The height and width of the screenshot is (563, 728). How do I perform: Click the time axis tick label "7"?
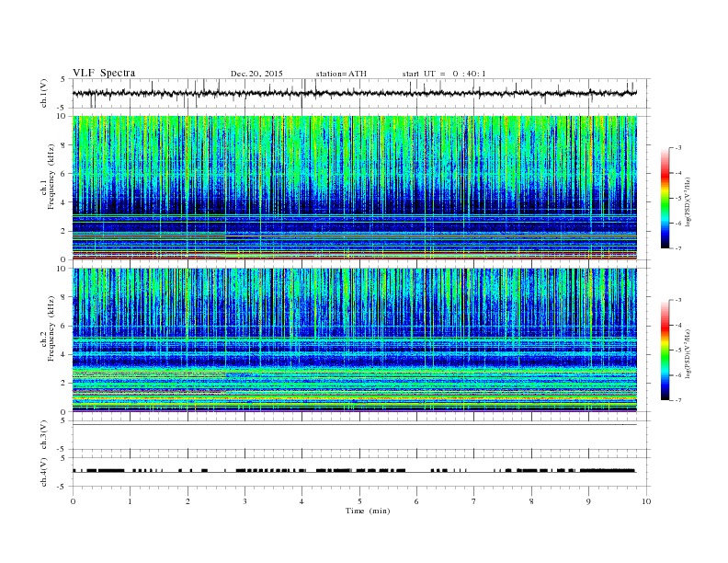(x=474, y=501)
